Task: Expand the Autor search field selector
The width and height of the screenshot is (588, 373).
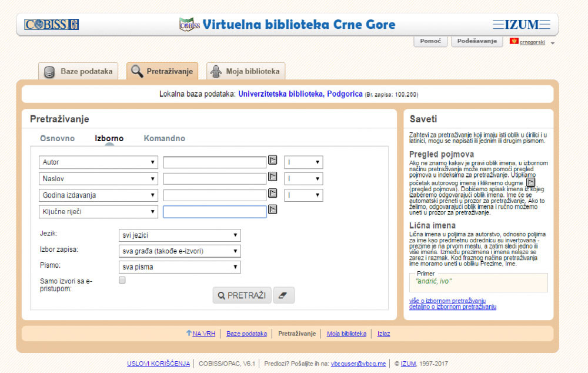Action: 98,162
